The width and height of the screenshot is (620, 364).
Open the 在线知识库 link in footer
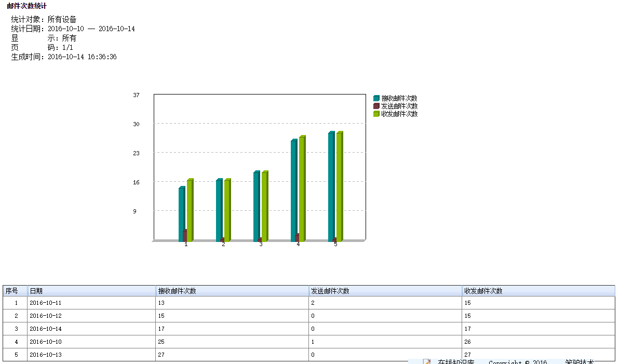coord(455,362)
